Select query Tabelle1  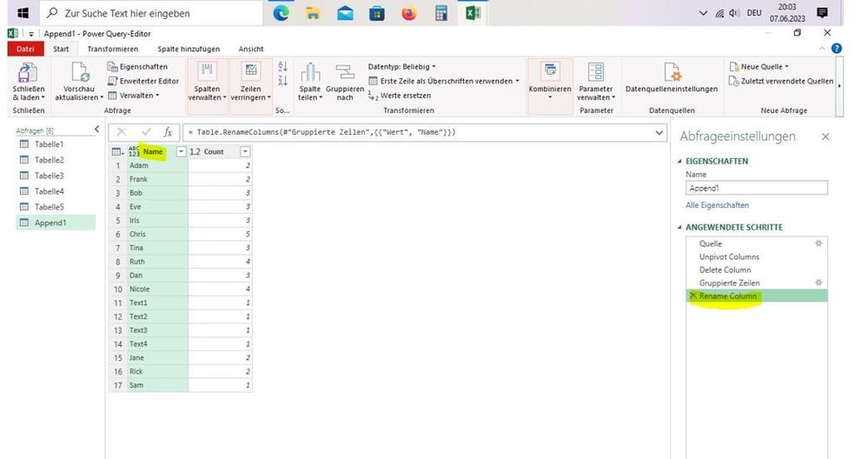[x=49, y=144]
